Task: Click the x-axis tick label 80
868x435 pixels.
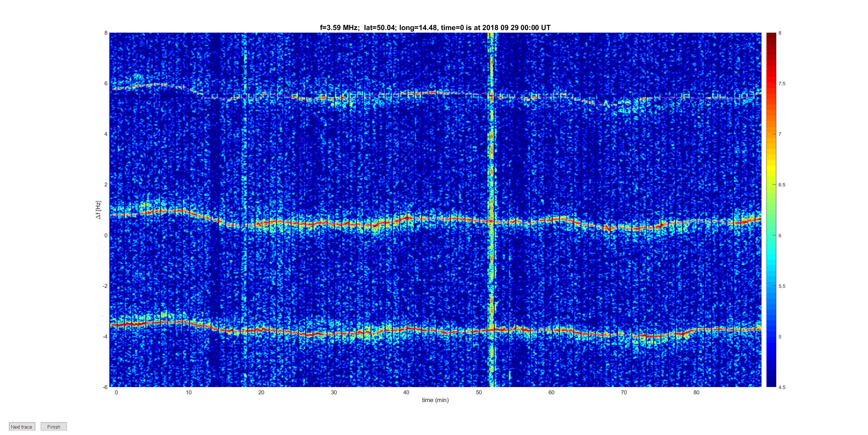Action: pyautogui.click(x=696, y=392)
